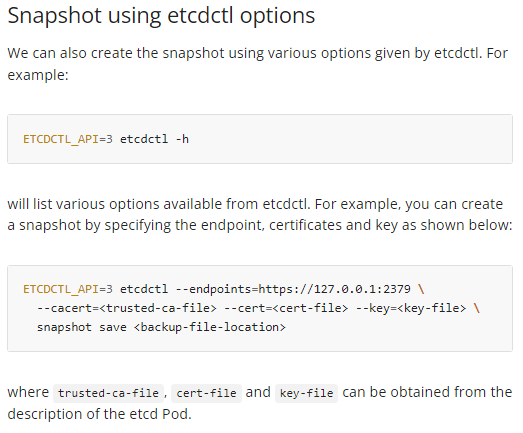Click the inline 'key-file' code label

(x=306, y=393)
